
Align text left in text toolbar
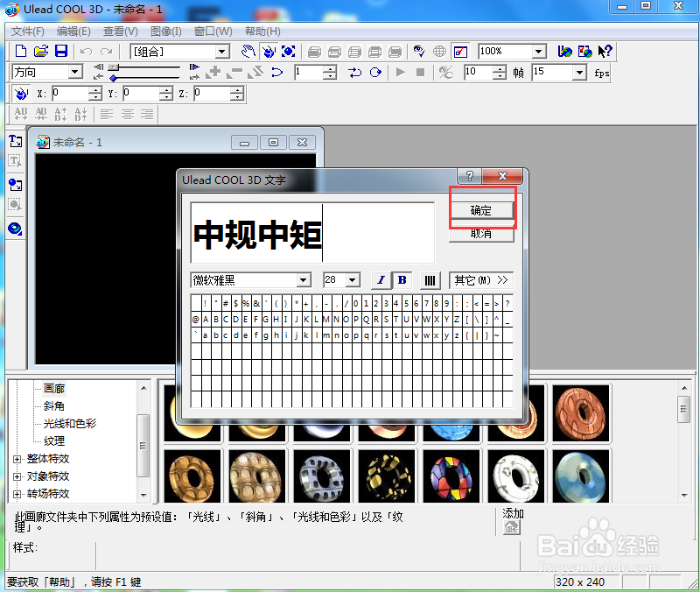(107, 115)
